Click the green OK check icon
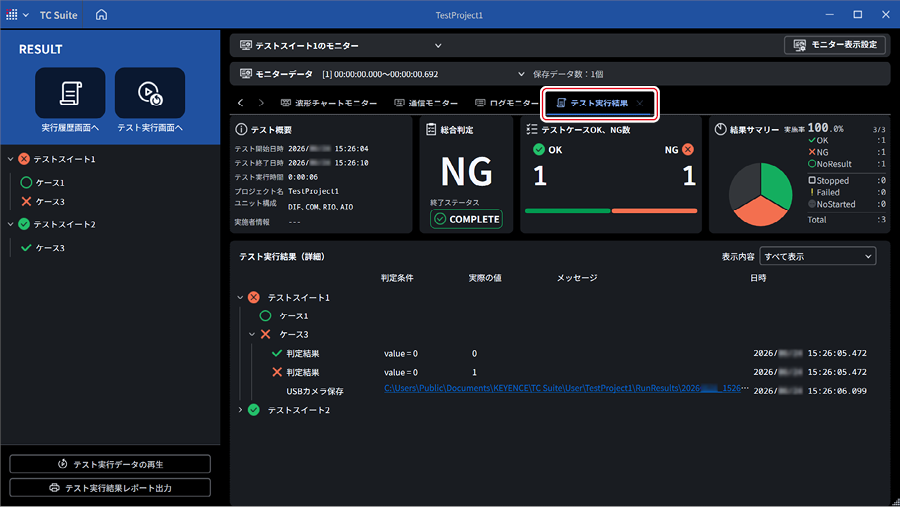 (538, 149)
